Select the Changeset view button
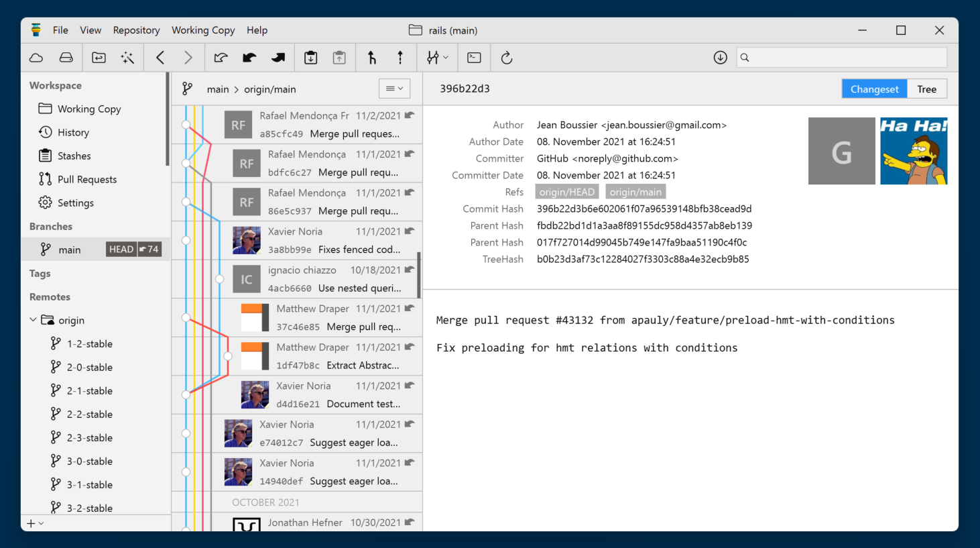 click(874, 88)
